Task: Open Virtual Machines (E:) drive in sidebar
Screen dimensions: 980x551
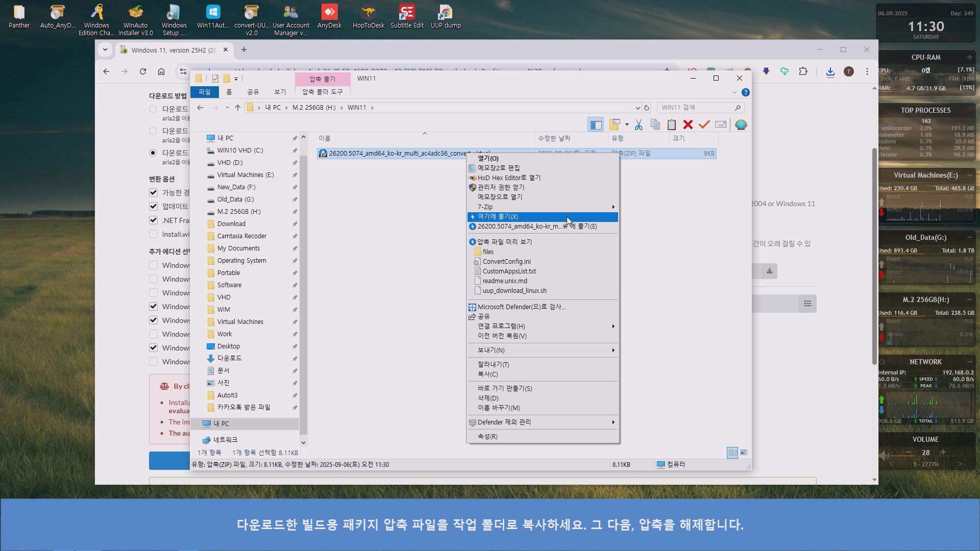Action: click(x=246, y=175)
